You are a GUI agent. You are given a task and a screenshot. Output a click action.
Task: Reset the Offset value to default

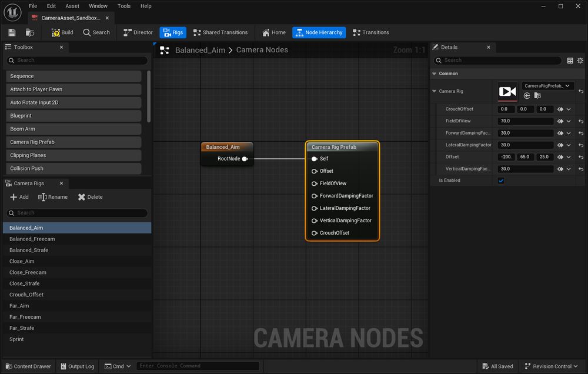click(x=581, y=157)
